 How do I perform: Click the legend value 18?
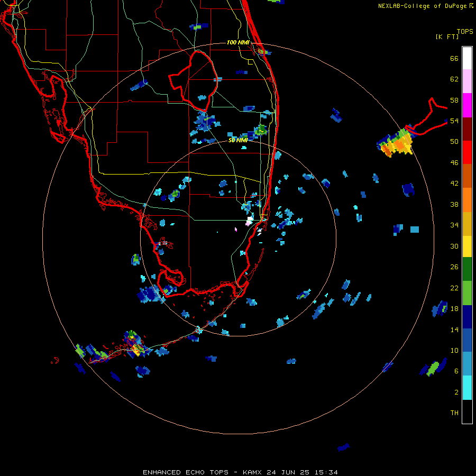tap(454, 309)
